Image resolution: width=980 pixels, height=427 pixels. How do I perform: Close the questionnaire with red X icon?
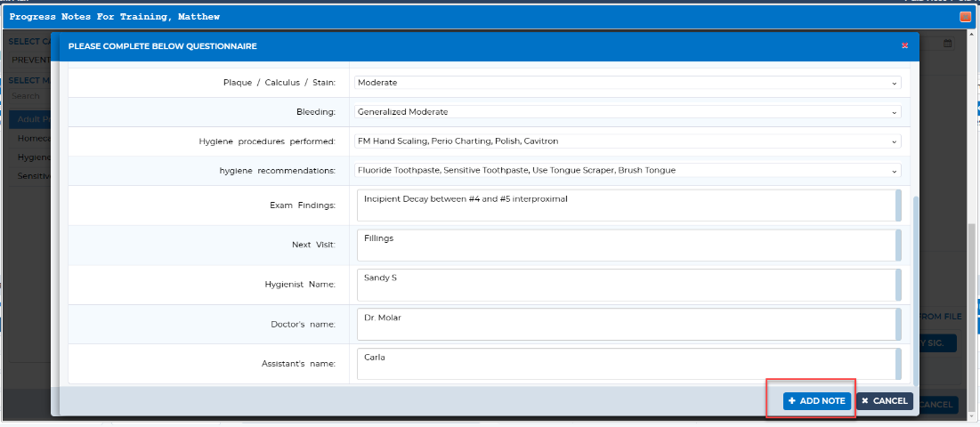click(904, 46)
